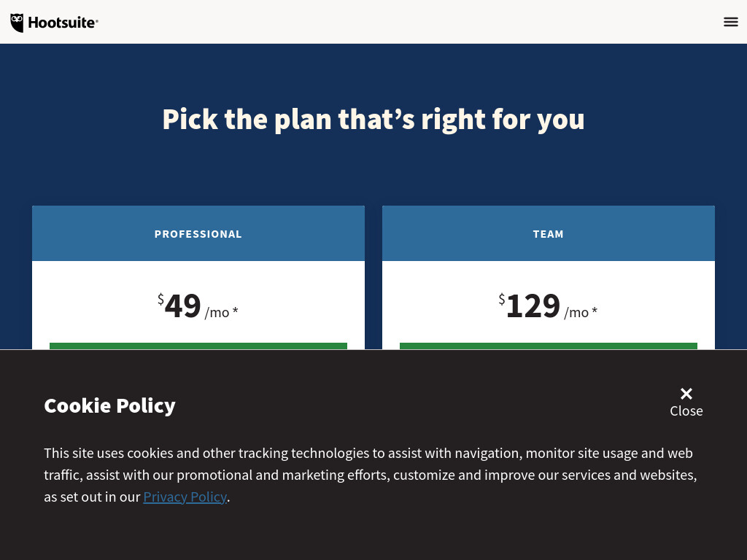747x560 pixels.
Task: Click the $129 Team price
Action: coord(530,306)
